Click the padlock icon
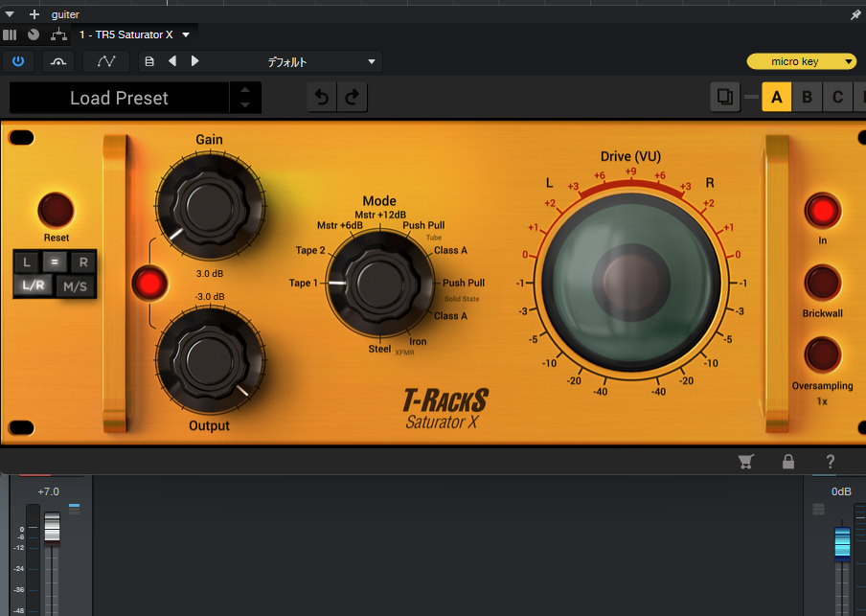Image resolution: width=866 pixels, height=616 pixels. pyautogui.click(x=787, y=462)
